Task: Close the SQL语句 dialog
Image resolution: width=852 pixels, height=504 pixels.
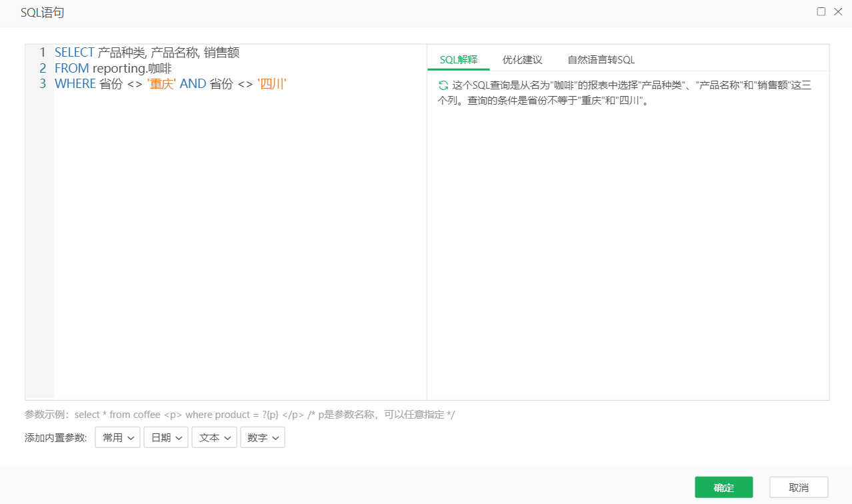Action: (x=838, y=11)
